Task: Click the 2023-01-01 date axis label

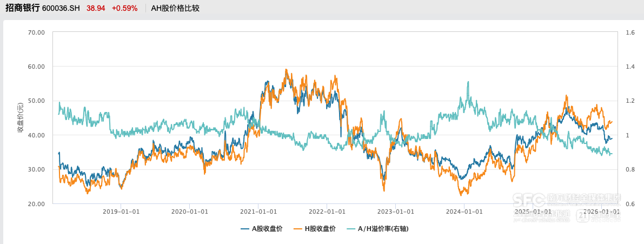Action: [x=396, y=212]
